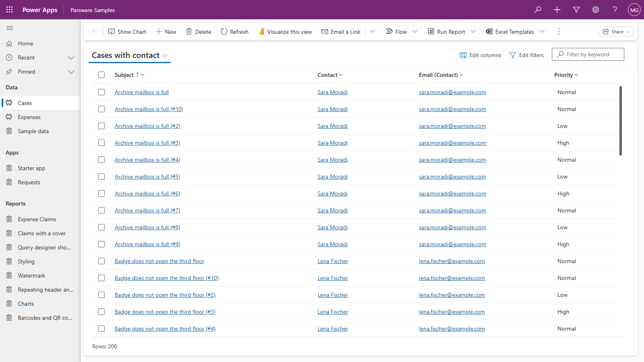This screenshot has height=362, width=644.
Task: Open the Run Report dropdown chevron
Action: (x=473, y=31)
